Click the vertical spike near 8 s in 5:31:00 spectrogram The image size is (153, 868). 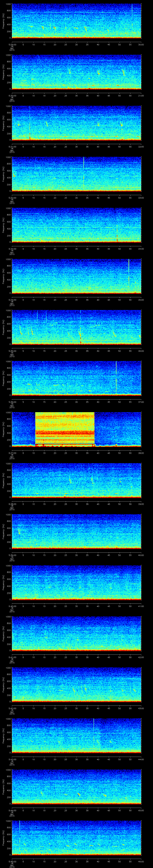[x=30, y=123]
